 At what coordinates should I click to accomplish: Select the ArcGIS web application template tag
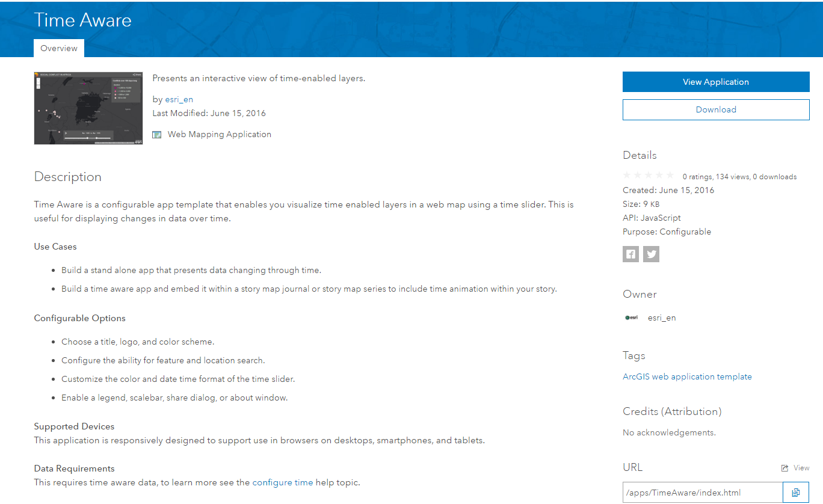click(x=687, y=376)
